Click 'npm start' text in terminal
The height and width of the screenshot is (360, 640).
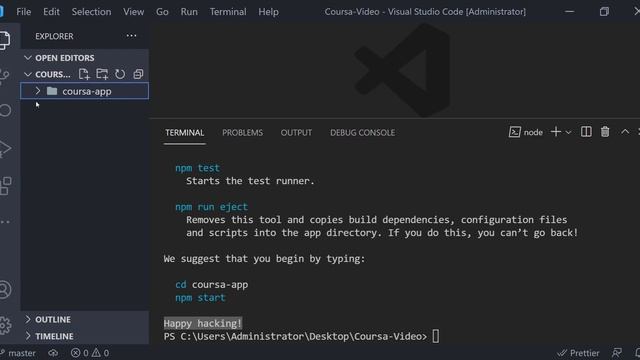pyautogui.click(x=200, y=298)
